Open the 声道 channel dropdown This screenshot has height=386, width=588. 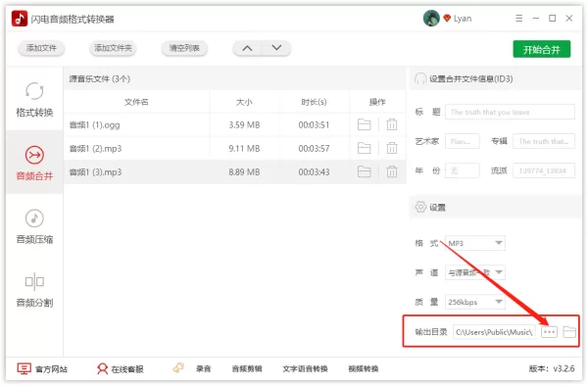click(x=474, y=272)
